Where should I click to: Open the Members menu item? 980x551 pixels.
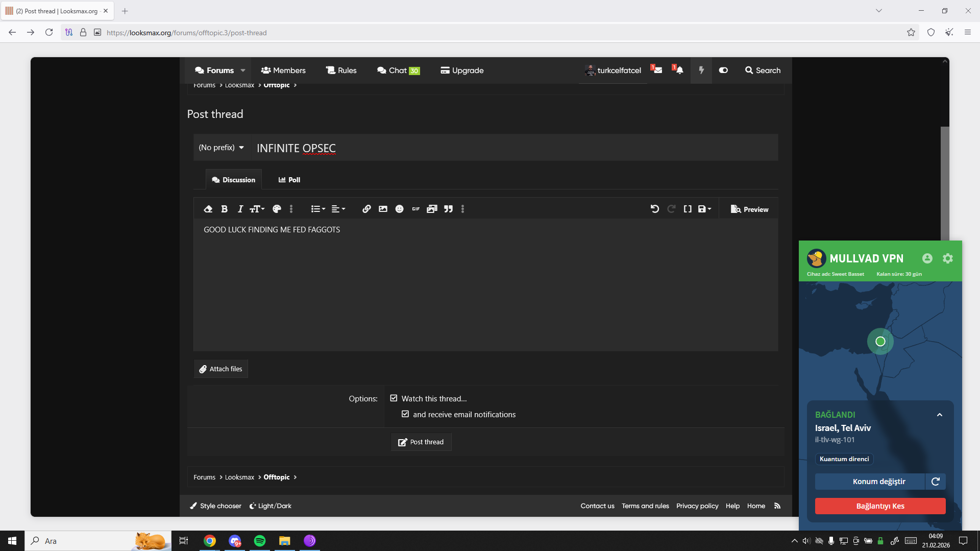[x=283, y=70]
